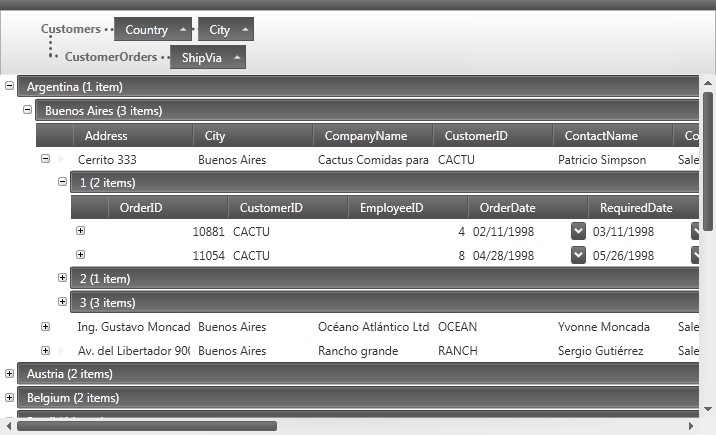Expand the Austria group
The width and height of the screenshot is (716, 437).
[x=10, y=373]
